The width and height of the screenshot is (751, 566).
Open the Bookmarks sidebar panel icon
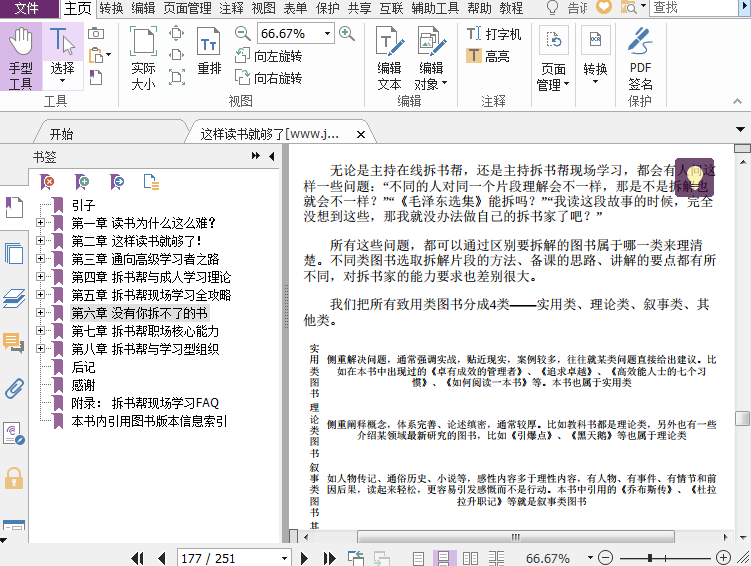tap(14, 207)
